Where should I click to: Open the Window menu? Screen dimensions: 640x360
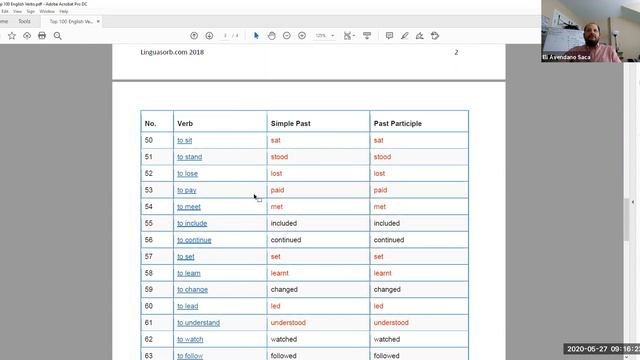click(x=47, y=11)
